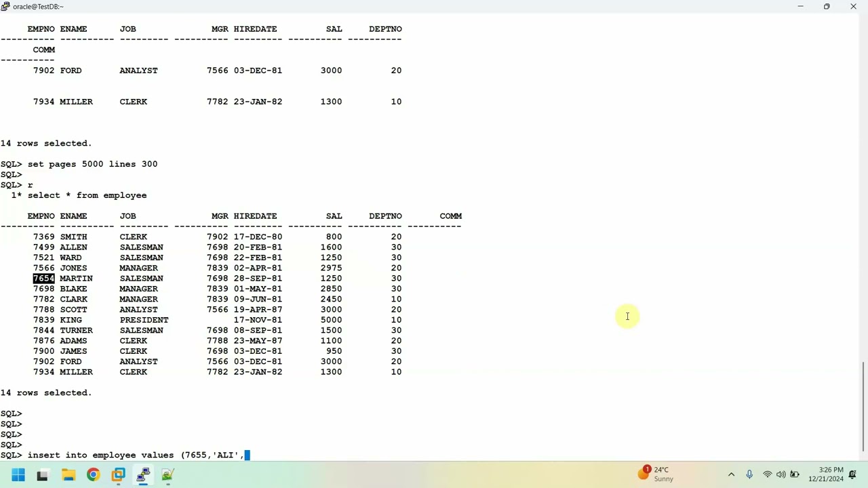Image resolution: width=868 pixels, height=488 pixels.
Task: Click the battery tray icon
Action: 795,474
